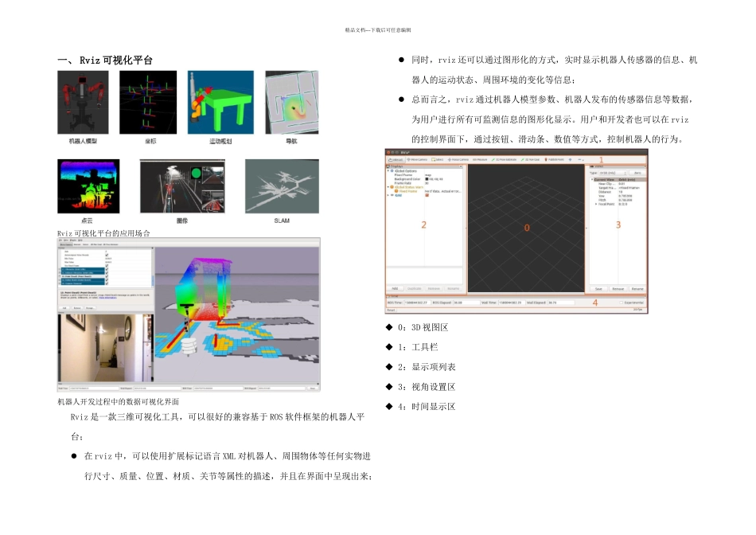Click the 坐标 coordinate frames thumbnail
This screenshot has width=756, height=535.
click(x=148, y=102)
